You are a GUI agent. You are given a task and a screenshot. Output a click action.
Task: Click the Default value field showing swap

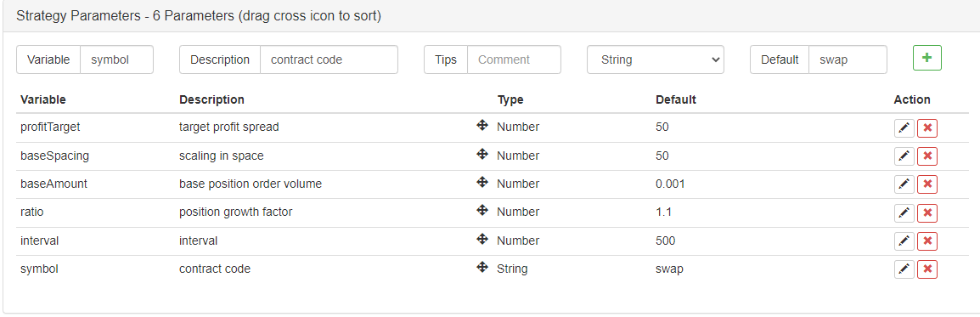click(848, 60)
